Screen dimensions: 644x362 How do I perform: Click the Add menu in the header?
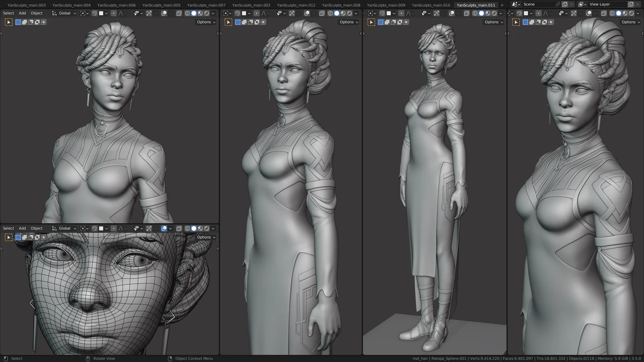coord(22,13)
